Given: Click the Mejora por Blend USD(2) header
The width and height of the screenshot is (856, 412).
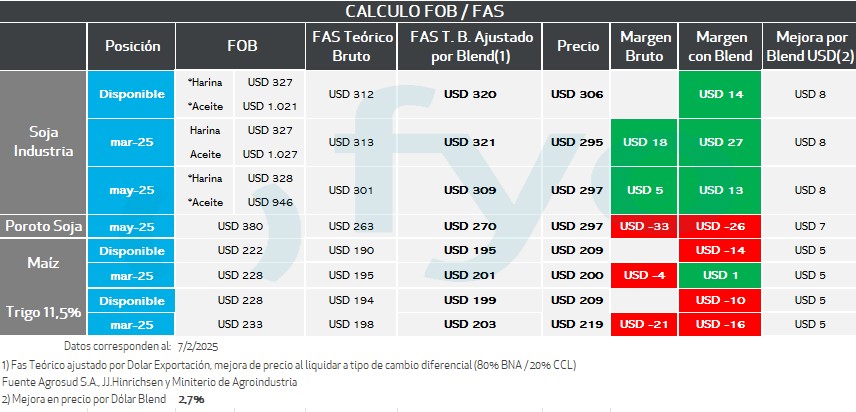Looking at the screenshot, I should tap(809, 46).
